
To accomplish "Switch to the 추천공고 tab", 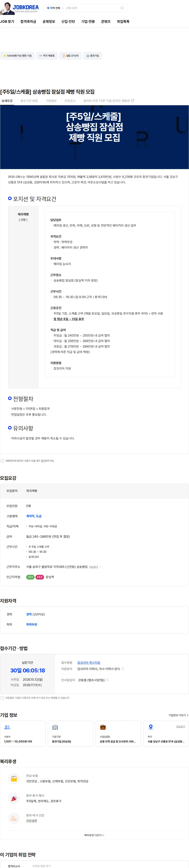I will 70,101.
